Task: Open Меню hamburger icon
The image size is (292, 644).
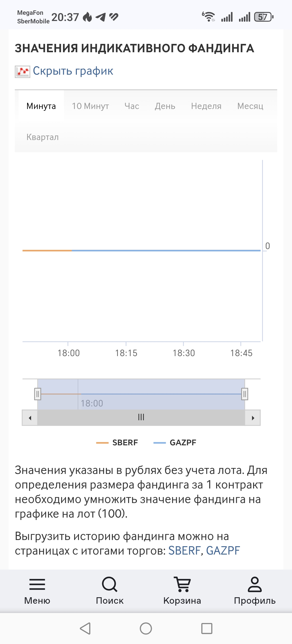Action: coord(37,585)
